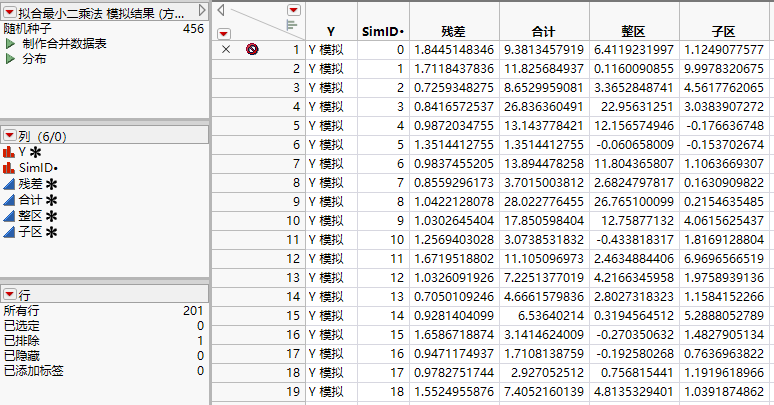Select 合计 in the 列 list
Image resolution: width=774 pixels, height=405 pixels.
point(31,200)
